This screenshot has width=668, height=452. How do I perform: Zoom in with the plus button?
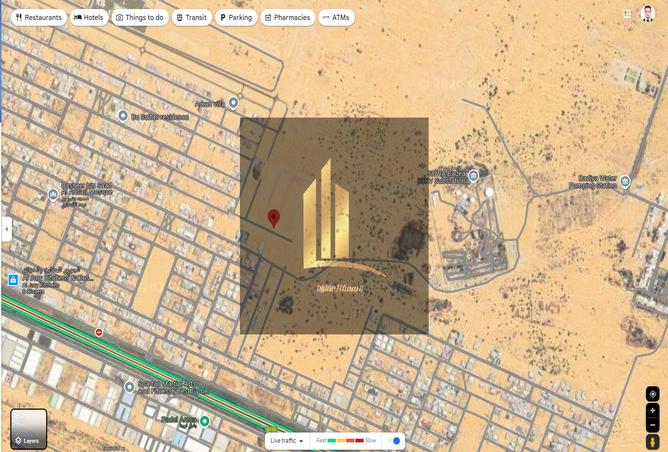(x=652, y=411)
